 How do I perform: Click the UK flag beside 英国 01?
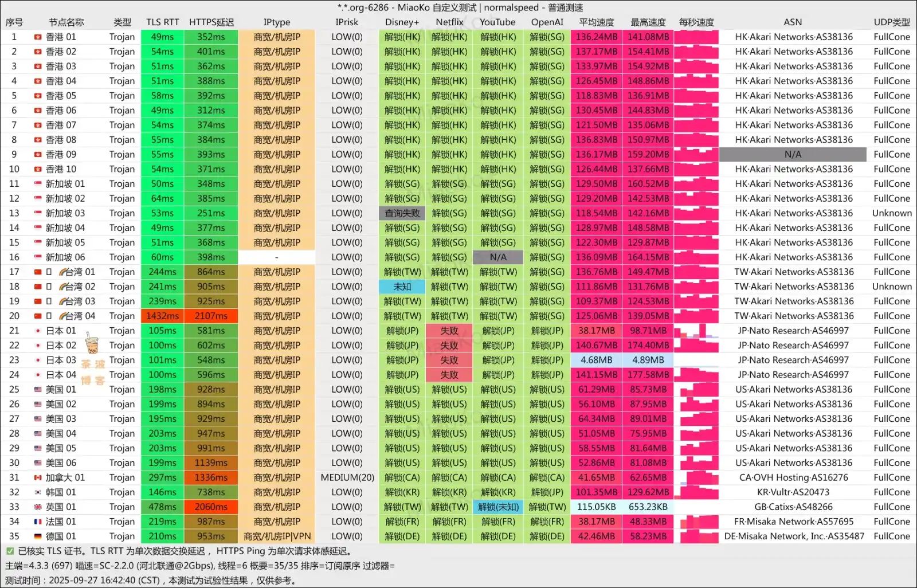38,507
